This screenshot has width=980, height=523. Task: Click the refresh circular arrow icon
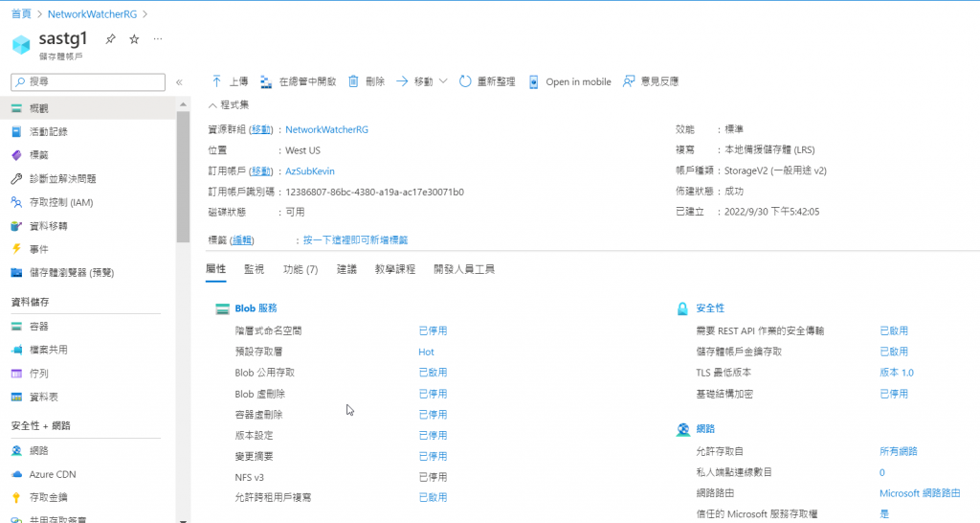click(x=465, y=81)
